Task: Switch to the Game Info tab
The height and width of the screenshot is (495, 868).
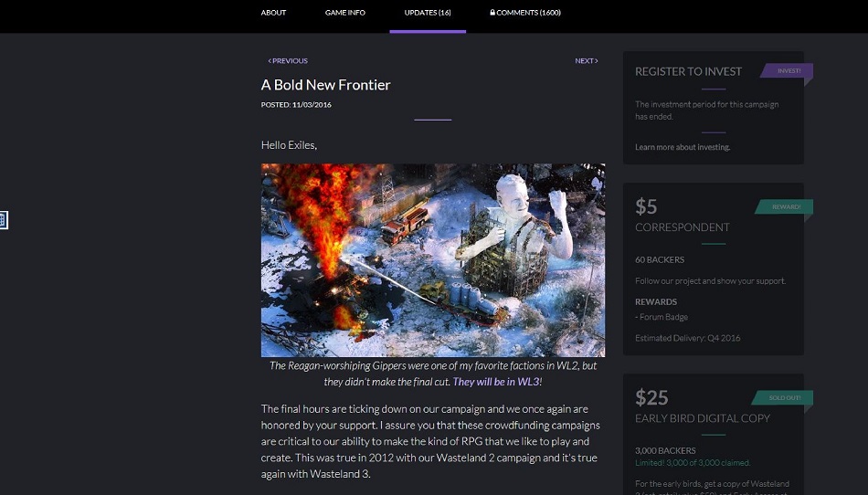Action: (344, 12)
